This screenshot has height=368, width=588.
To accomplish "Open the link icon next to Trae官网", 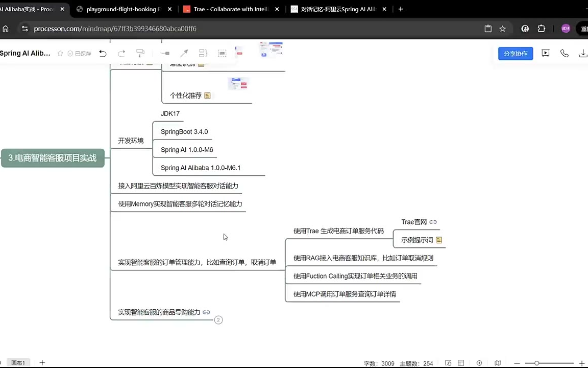I will (433, 222).
